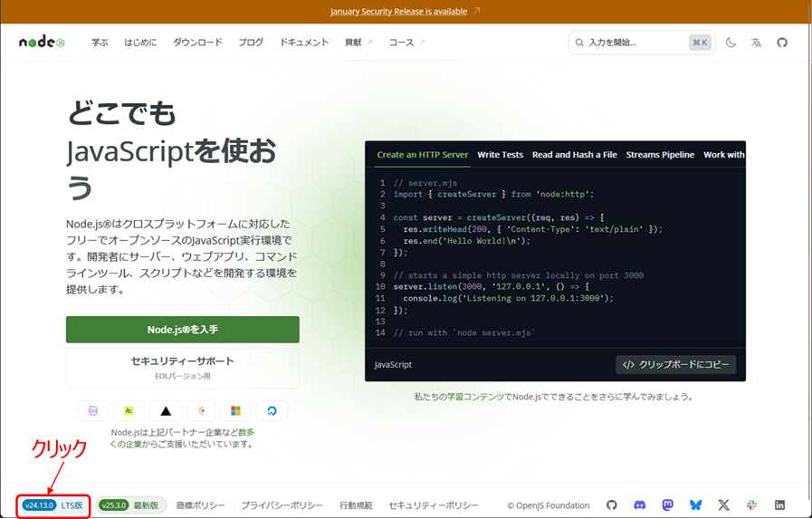Image resolution: width=812 pixels, height=519 pixels.
Task: Click the Node.js logo in header
Action: [x=42, y=43]
